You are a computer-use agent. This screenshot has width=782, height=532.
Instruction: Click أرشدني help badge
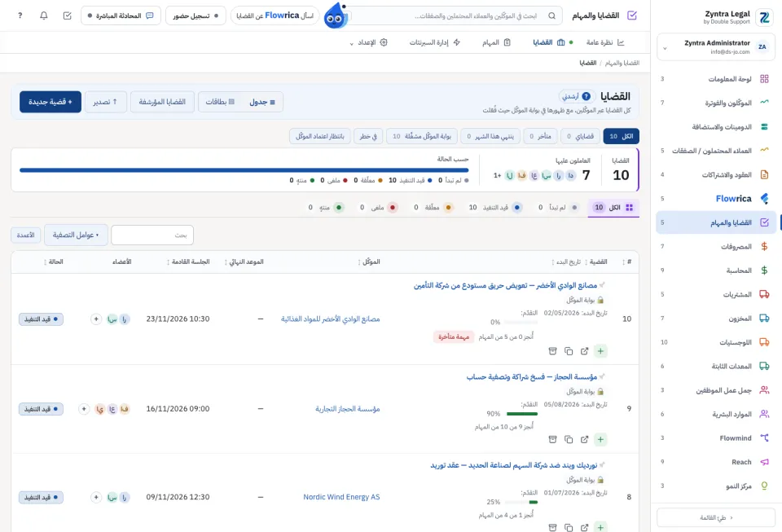pyautogui.click(x=576, y=96)
